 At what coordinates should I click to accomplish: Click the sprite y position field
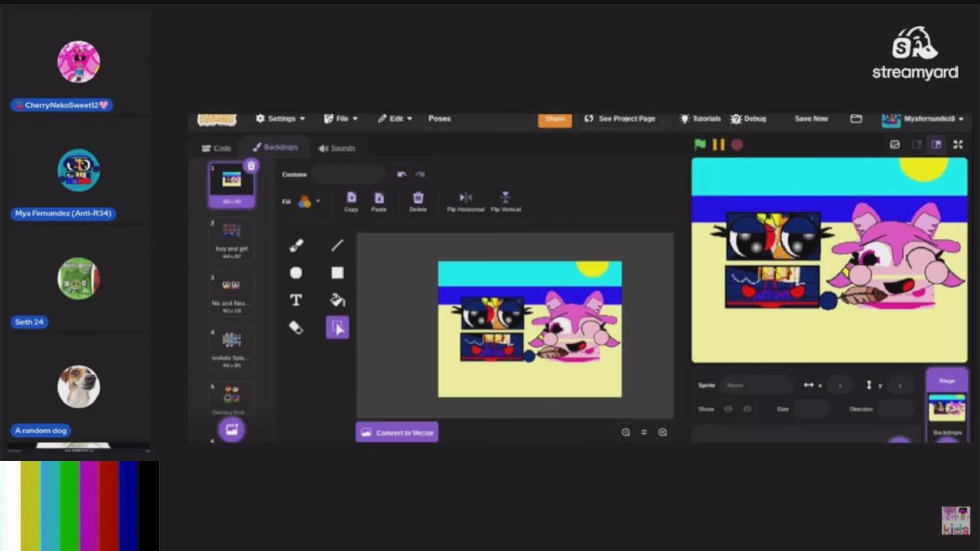[900, 385]
